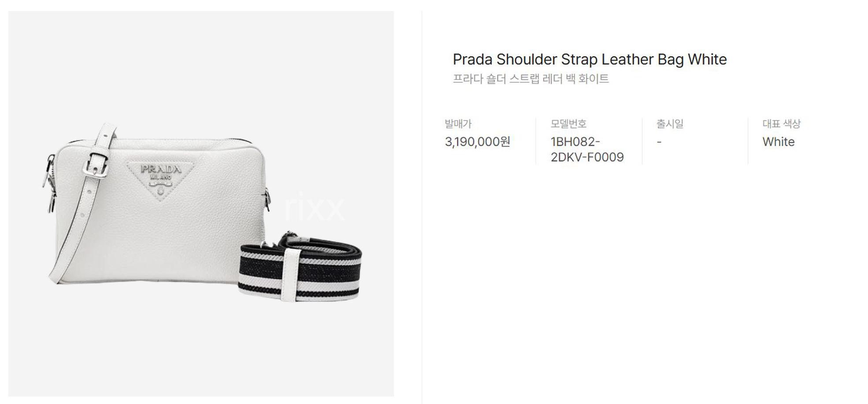
Task: Select model number 1BH082-2DKV-F0009
Action: coord(587,149)
